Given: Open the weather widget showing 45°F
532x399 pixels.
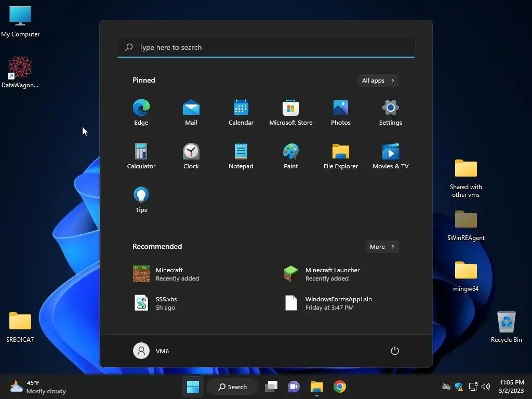Looking at the screenshot, I should click(x=38, y=387).
